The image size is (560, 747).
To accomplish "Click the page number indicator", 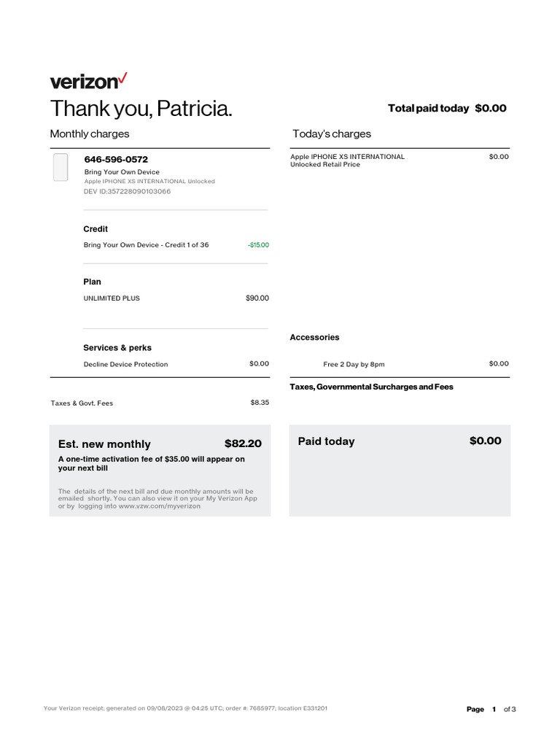I will click(494, 709).
